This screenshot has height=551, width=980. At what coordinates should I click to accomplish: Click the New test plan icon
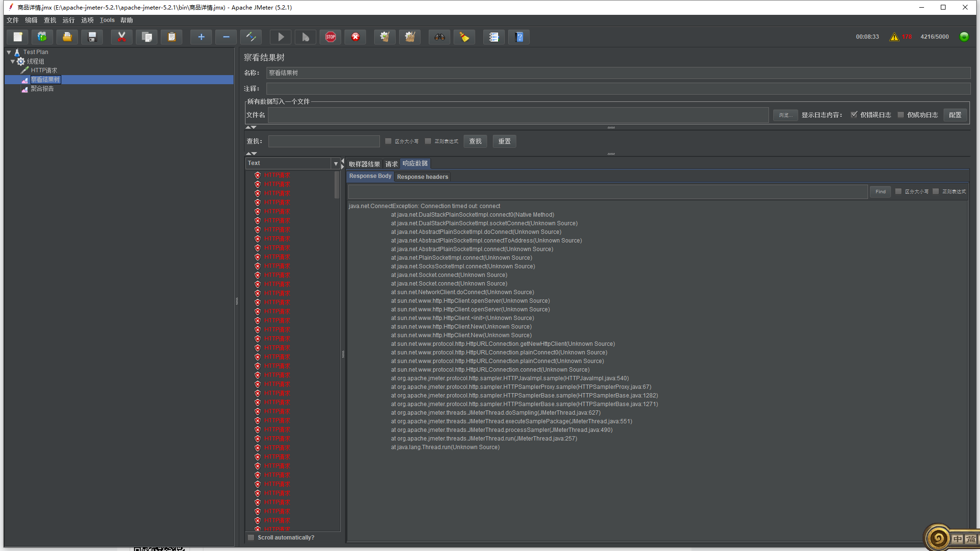pos(18,37)
